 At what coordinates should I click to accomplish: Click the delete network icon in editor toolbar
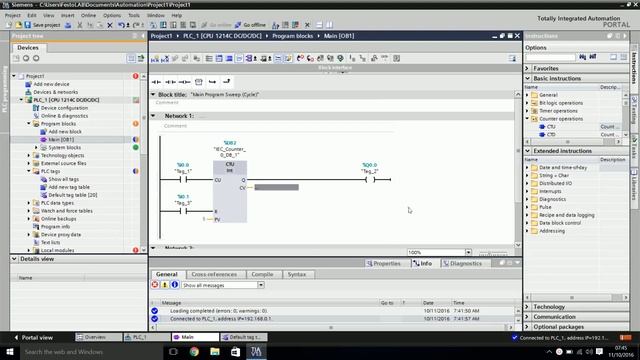[x=165, y=59]
